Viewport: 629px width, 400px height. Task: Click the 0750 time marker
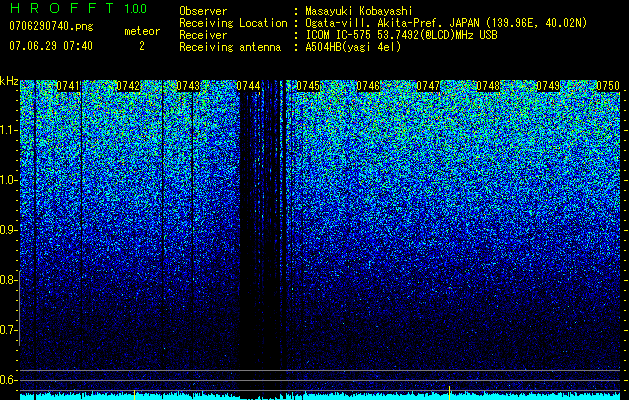point(608,86)
